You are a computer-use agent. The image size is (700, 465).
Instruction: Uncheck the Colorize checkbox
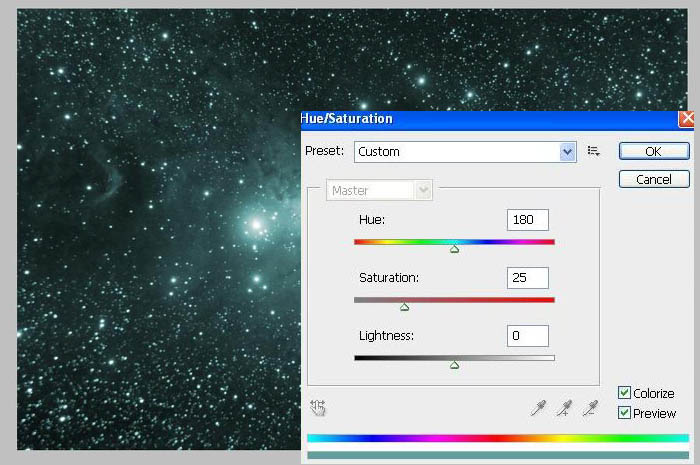click(624, 393)
